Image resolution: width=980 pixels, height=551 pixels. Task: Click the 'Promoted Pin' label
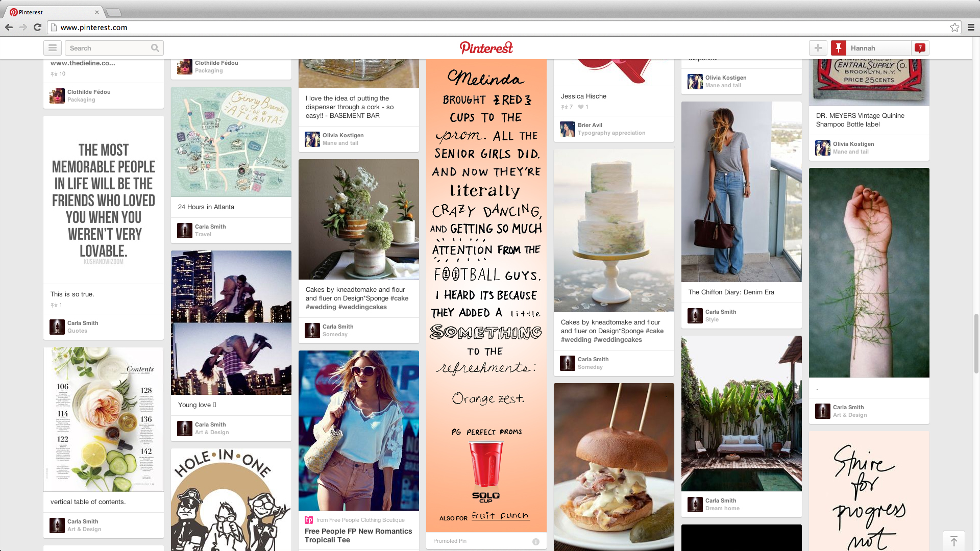pos(450,541)
